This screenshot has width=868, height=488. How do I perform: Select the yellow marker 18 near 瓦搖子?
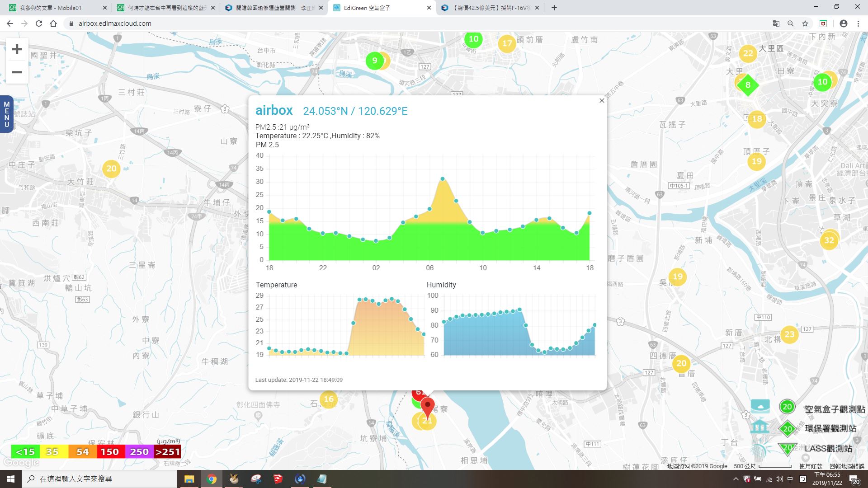[x=757, y=119]
